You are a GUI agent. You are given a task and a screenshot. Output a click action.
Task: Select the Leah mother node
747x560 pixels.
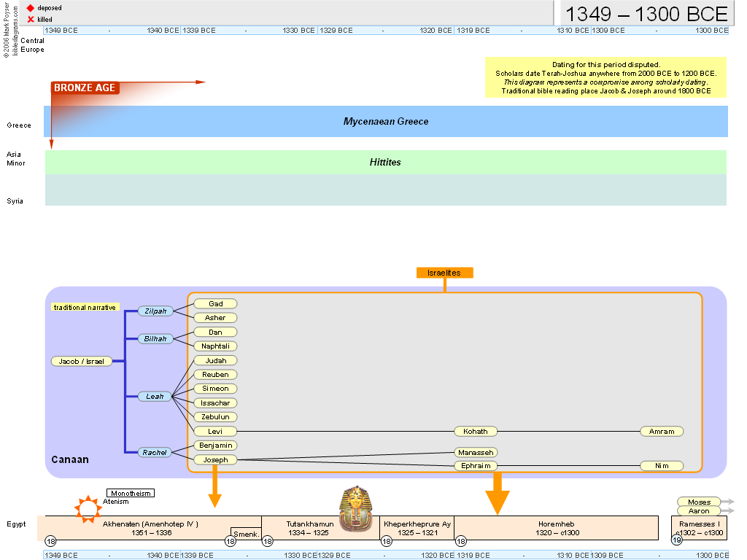155,397
